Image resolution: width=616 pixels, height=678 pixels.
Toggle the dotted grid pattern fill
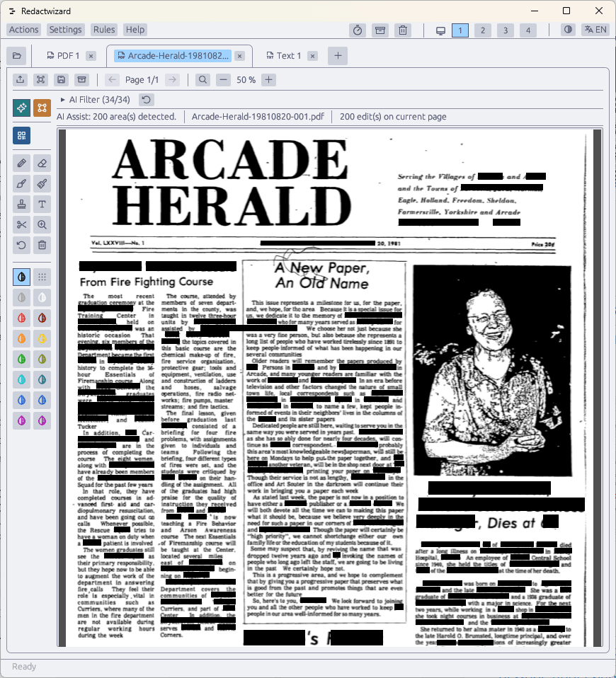pyautogui.click(x=42, y=277)
